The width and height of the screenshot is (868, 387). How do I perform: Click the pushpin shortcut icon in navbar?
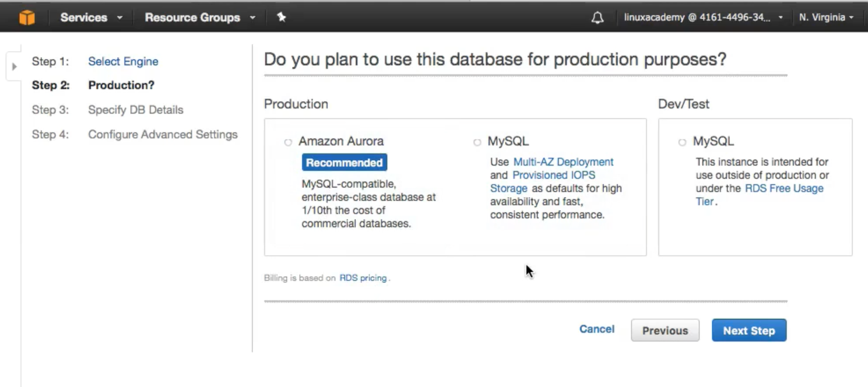(282, 18)
